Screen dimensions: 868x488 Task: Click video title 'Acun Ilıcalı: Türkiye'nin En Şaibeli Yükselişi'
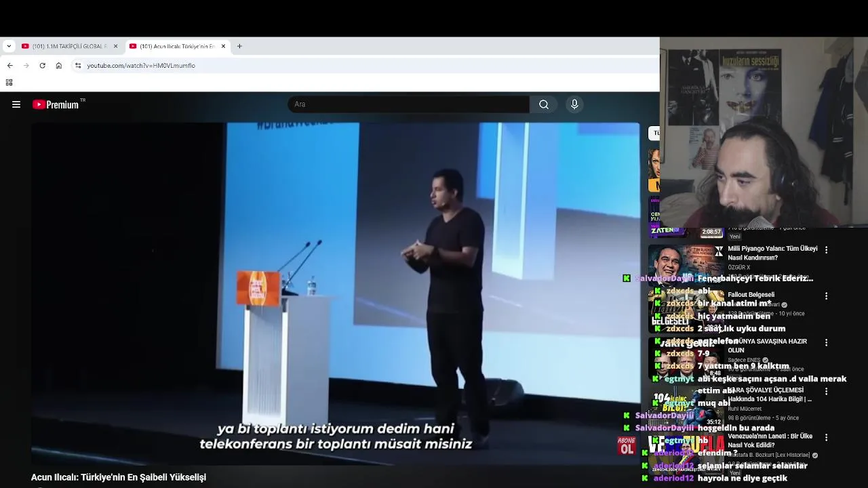coord(119,477)
